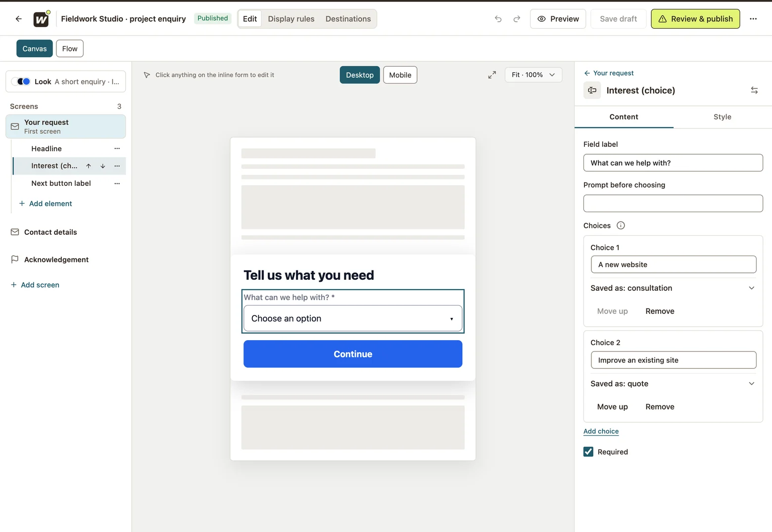The image size is (772, 532).
Task: Open the Content tab
Action: click(x=624, y=117)
